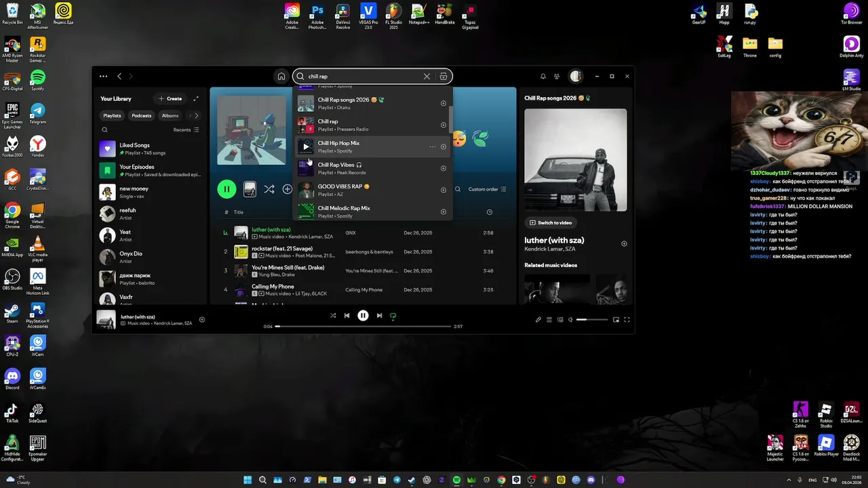Add 'GOOD VIBES RAP' to Your Library
Viewport: 868px width, 488px height.
[x=443, y=190]
